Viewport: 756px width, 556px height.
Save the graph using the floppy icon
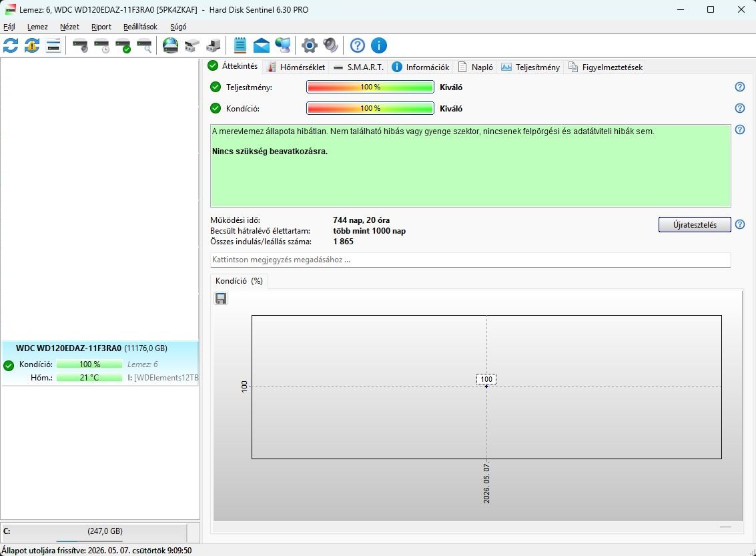click(x=221, y=298)
